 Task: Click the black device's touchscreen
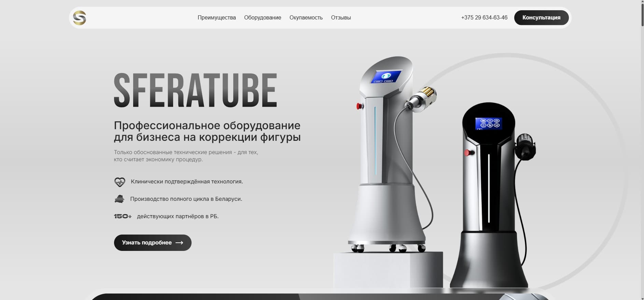tap(489, 123)
